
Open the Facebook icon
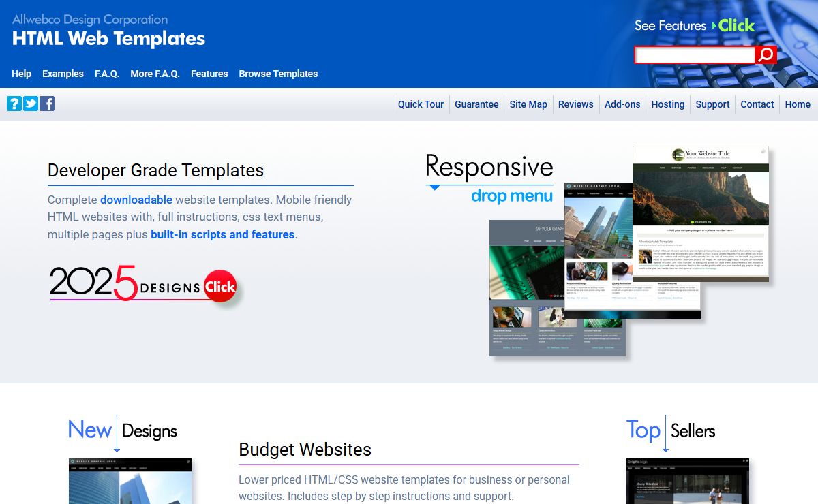tap(47, 104)
